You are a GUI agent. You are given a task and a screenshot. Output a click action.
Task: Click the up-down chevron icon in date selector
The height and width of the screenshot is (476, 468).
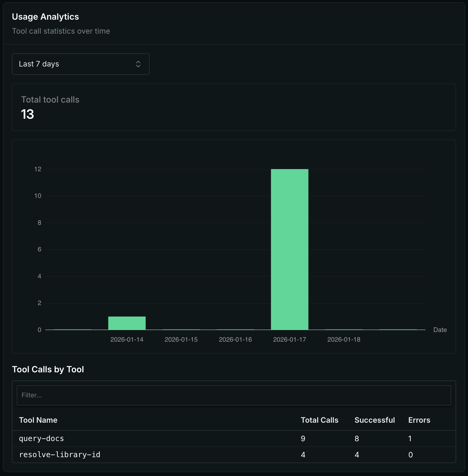[138, 64]
